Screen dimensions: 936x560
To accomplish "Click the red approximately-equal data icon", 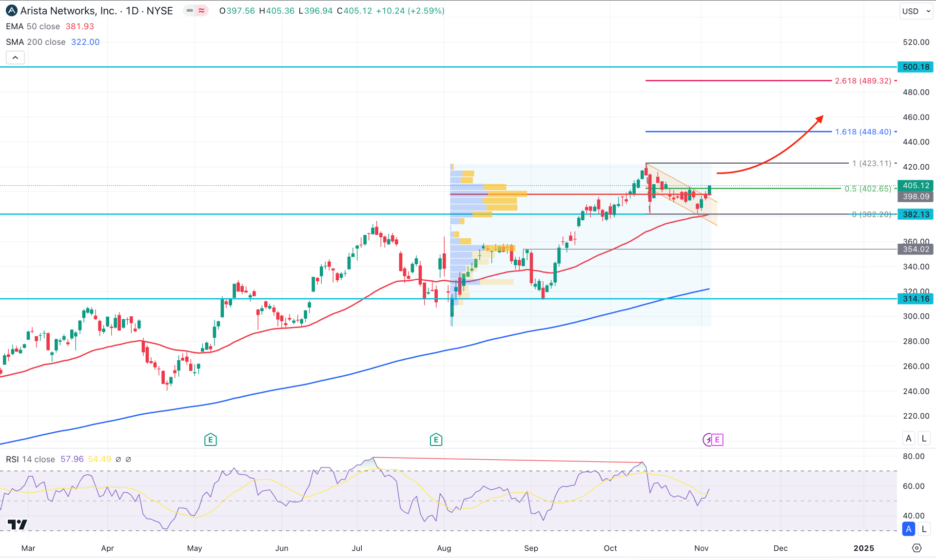I will 201,11.
